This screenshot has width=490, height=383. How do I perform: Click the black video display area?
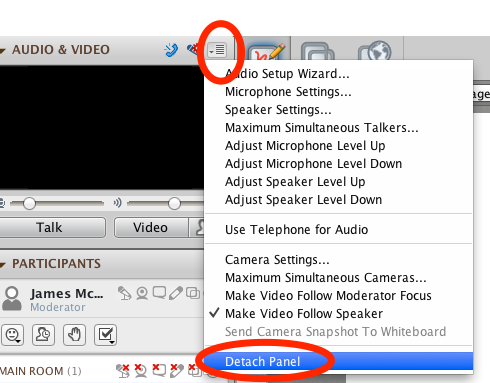tap(102, 128)
